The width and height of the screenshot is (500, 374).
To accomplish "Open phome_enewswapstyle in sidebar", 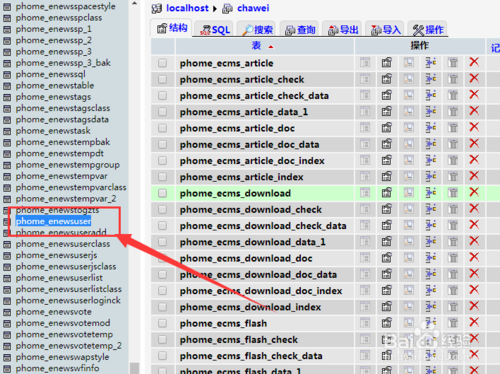I will tap(62, 357).
